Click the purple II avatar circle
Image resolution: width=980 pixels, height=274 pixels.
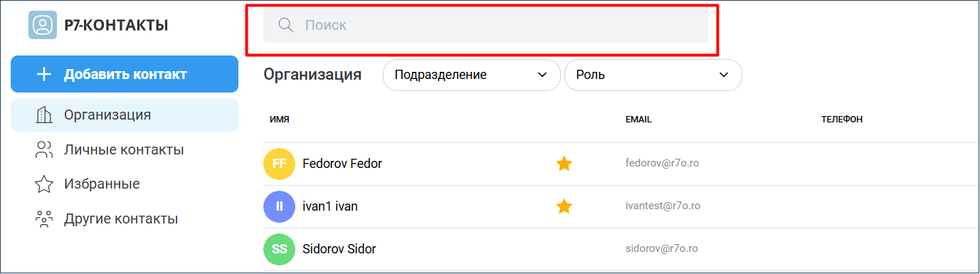279,207
